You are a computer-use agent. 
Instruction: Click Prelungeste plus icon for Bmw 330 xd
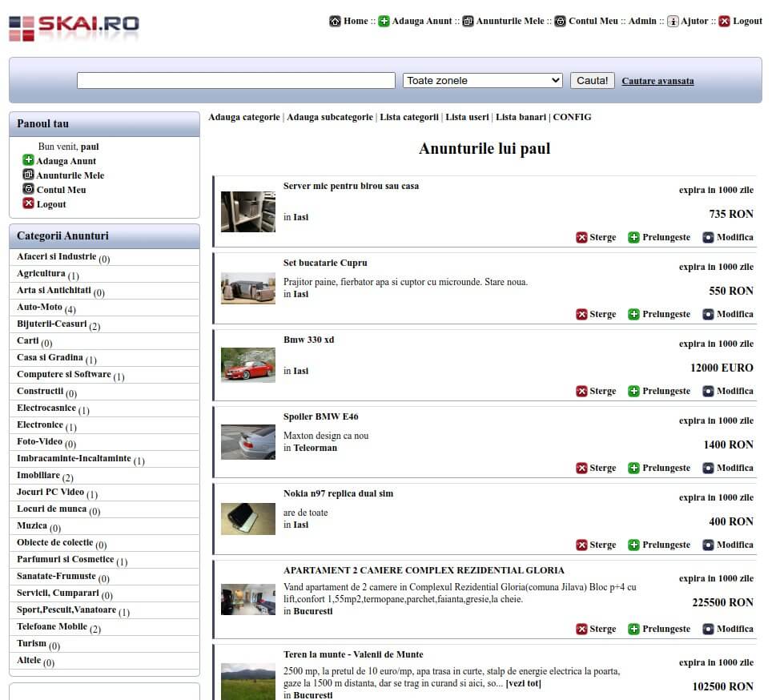coord(633,391)
